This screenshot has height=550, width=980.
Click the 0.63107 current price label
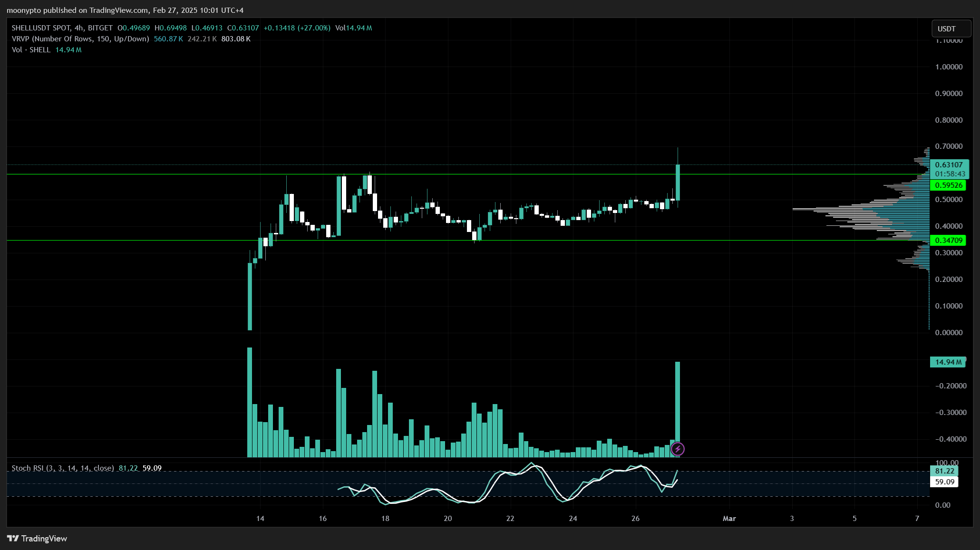click(x=949, y=165)
